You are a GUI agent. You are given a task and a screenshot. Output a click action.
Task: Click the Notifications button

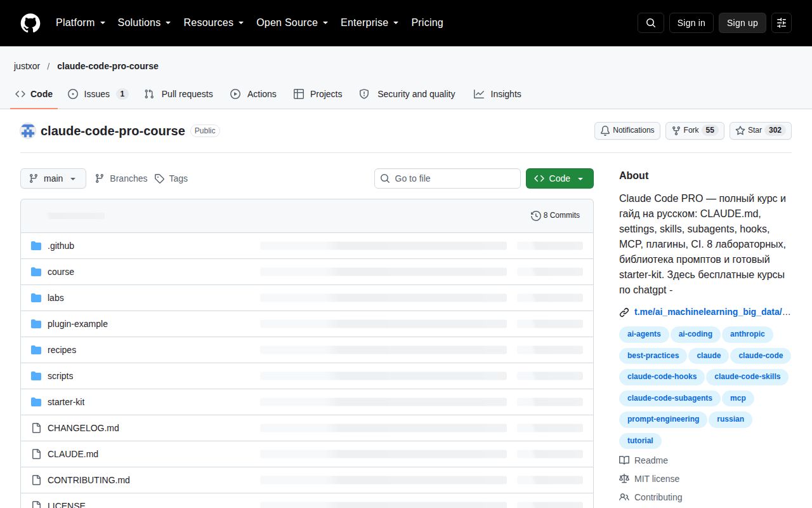[x=627, y=131]
